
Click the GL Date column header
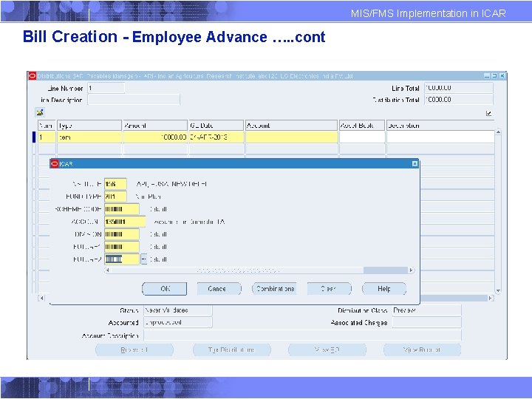tap(216, 126)
